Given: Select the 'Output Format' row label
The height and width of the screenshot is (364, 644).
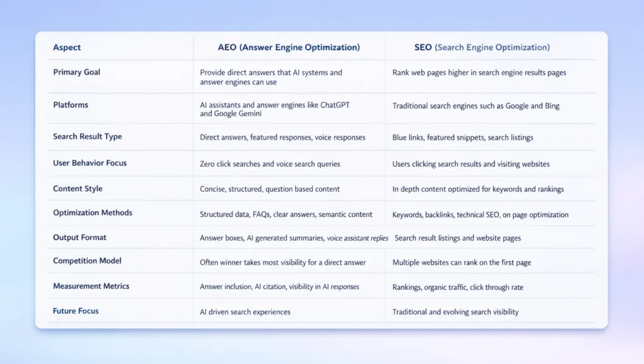Looking at the screenshot, I should coord(79,237).
